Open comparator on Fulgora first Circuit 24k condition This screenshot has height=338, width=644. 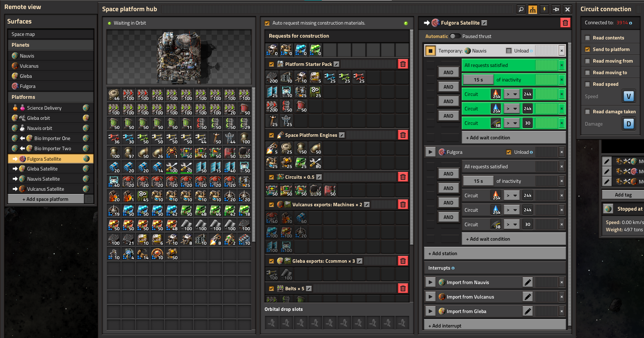coord(511,195)
